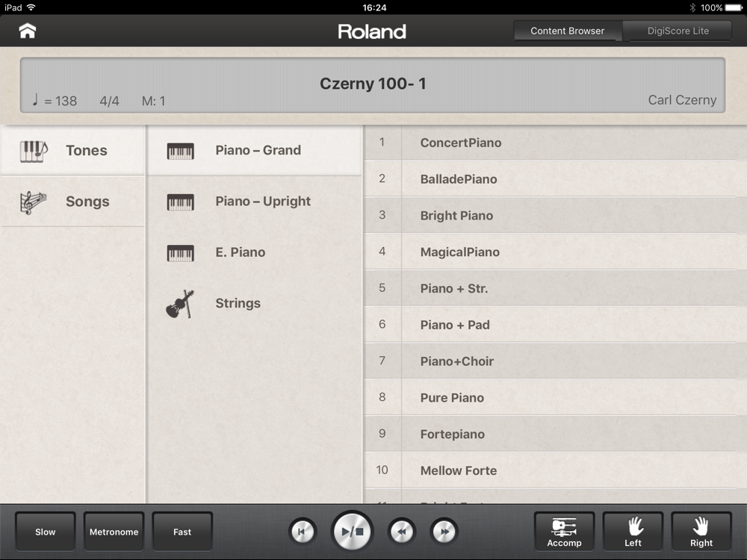Rewind the song
The height and width of the screenshot is (560, 747).
coord(402,532)
